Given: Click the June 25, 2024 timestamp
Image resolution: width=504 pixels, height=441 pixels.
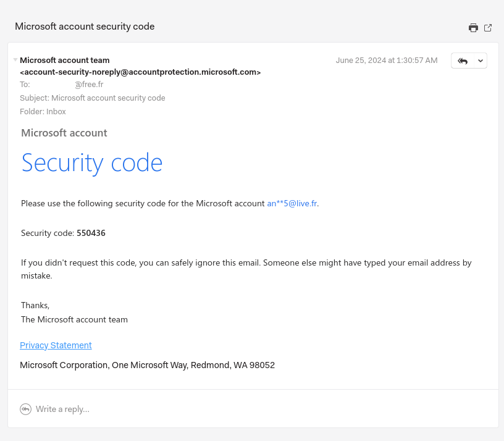Looking at the screenshot, I should tap(387, 61).
